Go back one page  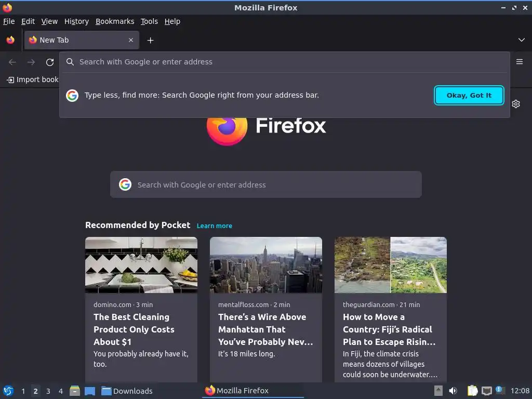(12, 62)
